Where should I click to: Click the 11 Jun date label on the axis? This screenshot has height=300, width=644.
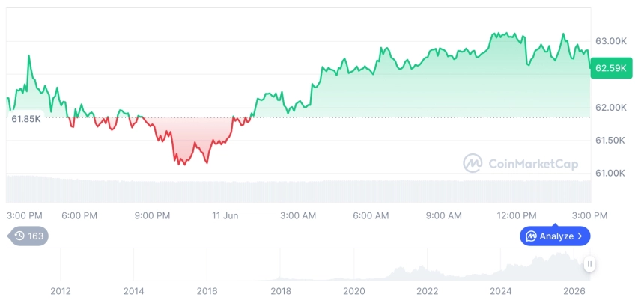pyautogui.click(x=225, y=216)
